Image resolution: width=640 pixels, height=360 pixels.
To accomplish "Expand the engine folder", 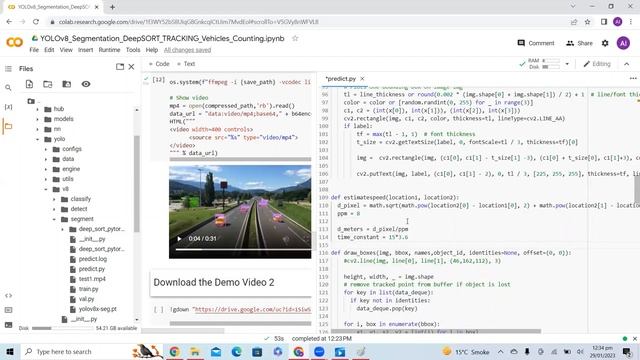I will coord(46,169).
